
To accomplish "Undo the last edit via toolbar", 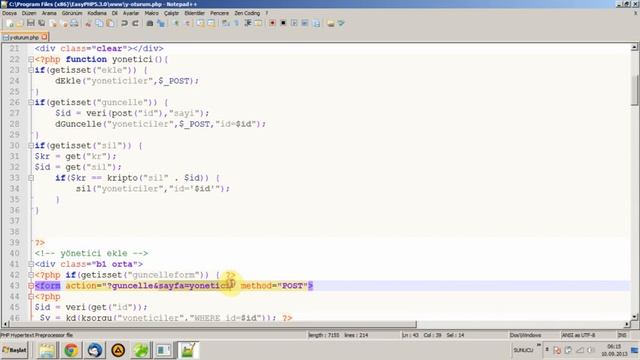I will (124, 23).
